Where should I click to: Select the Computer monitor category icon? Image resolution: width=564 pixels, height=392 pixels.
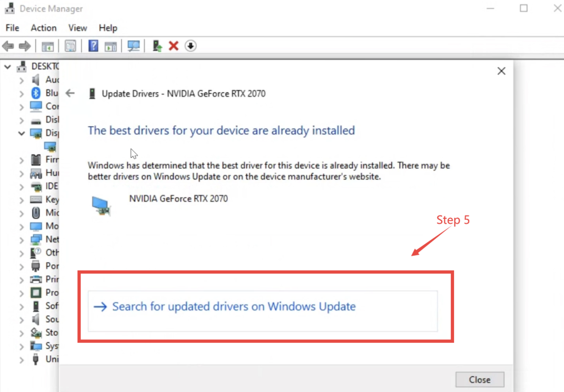tap(36, 106)
